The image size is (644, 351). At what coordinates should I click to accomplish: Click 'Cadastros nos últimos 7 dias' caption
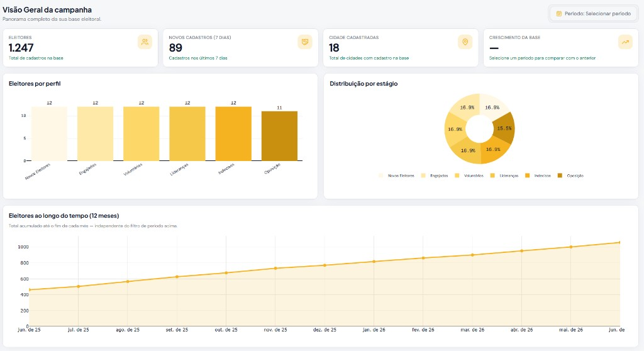(198, 58)
